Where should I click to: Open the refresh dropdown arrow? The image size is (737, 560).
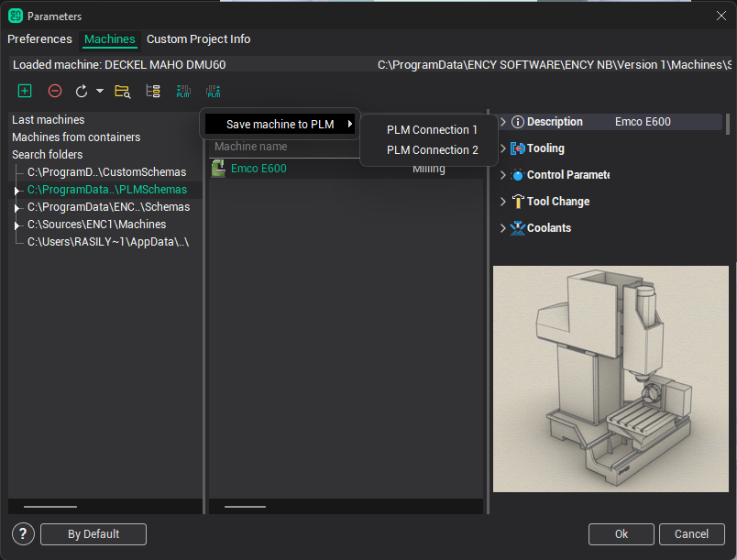(100, 91)
